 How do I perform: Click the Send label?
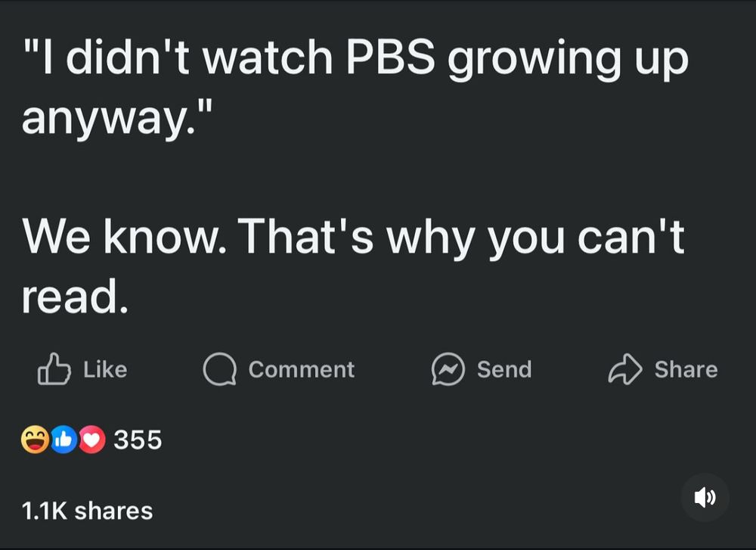[x=504, y=369]
